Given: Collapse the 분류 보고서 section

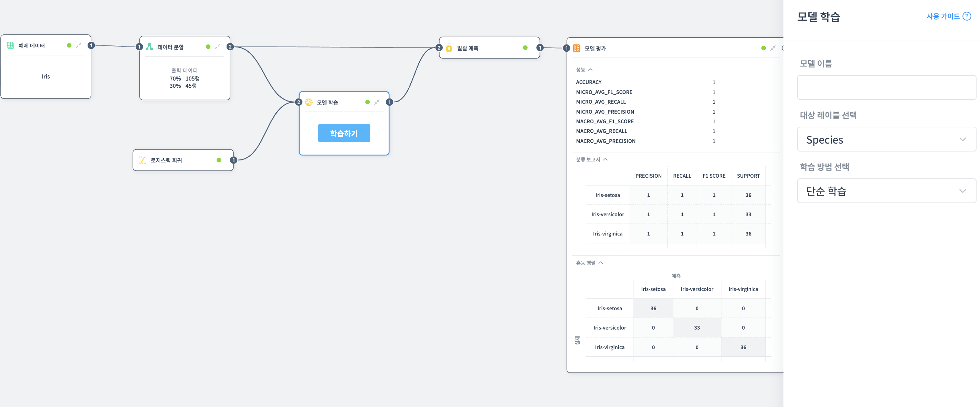Looking at the screenshot, I should (605, 160).
